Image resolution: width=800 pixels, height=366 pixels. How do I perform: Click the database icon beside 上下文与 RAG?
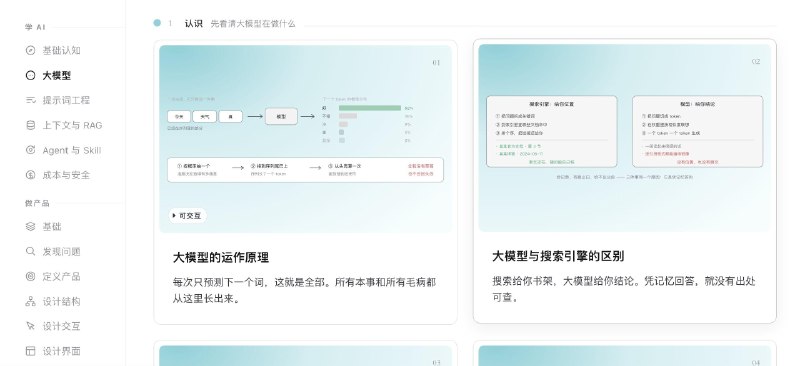point(31,125)
